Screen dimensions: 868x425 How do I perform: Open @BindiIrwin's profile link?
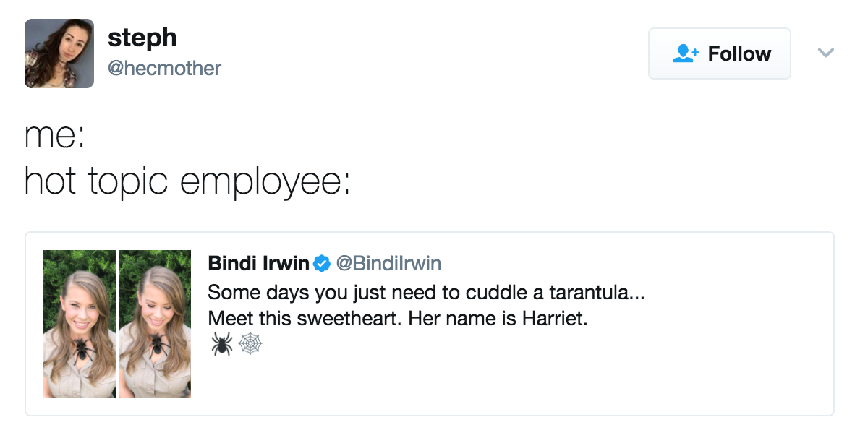point(388,263)
